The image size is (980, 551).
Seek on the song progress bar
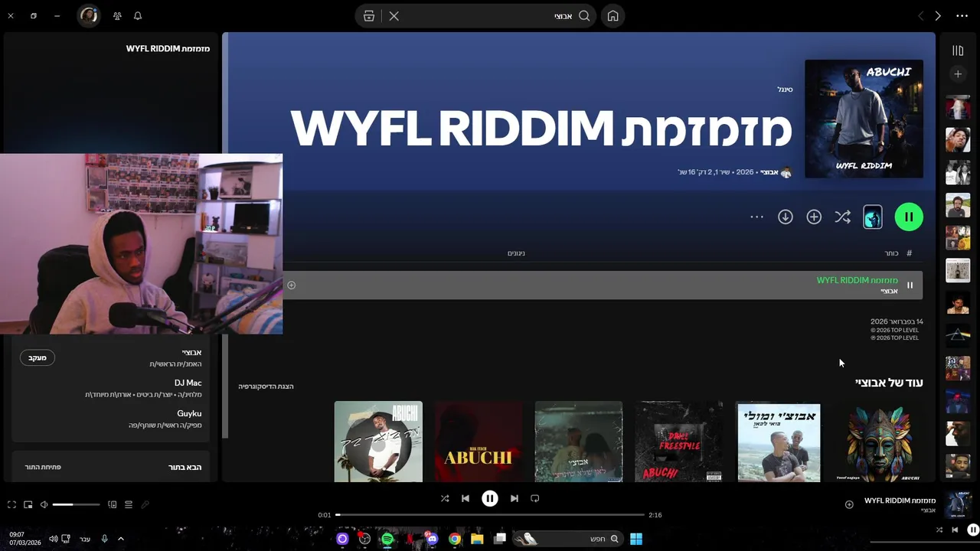(x=490, y=515)
